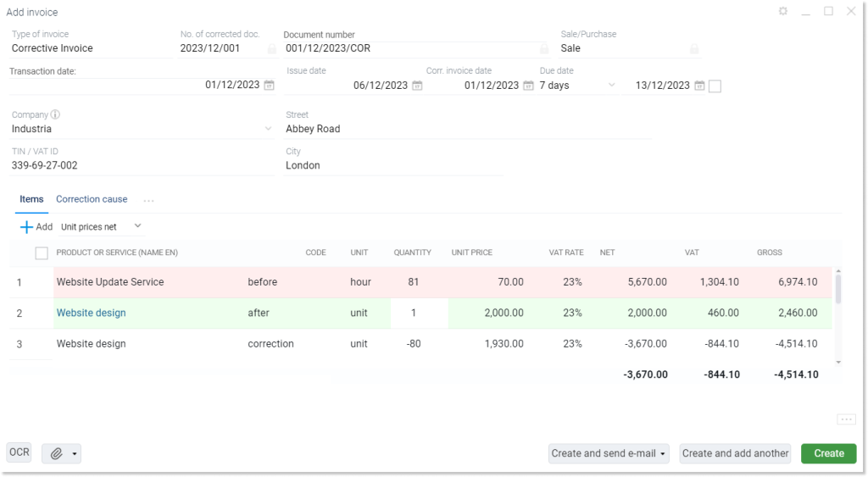Open Due date calendar picker
This screenshot has height=477, width=868.
699,86
